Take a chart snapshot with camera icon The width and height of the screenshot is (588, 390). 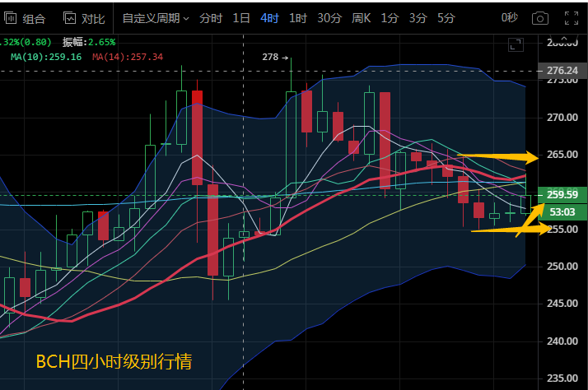click(x=540, y=18)
